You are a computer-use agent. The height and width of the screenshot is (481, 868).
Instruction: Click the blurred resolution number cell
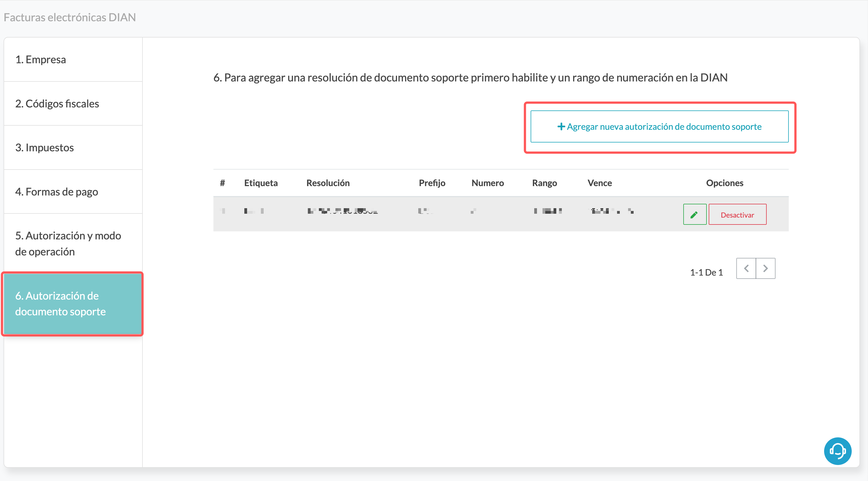coord(342,211)
